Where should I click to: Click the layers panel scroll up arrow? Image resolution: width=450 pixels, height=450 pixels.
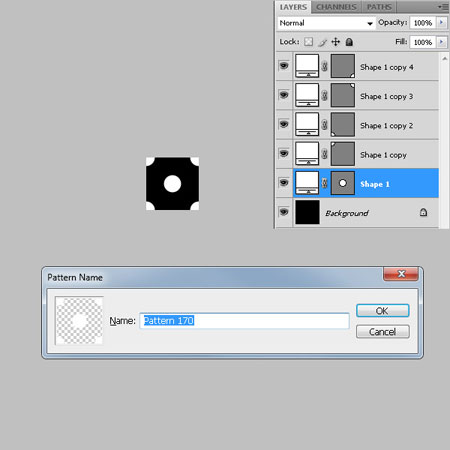(x=444, y=59)
